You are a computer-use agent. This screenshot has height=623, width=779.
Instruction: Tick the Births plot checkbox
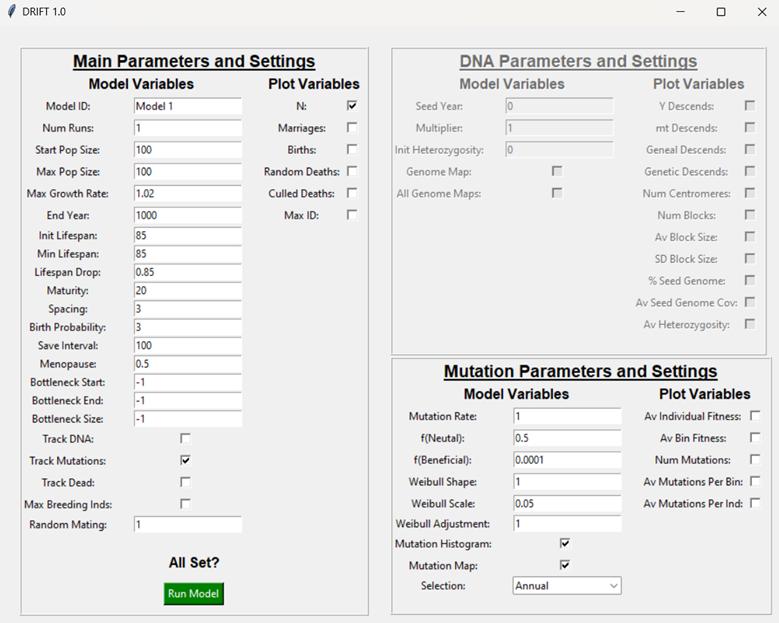tap(352, 149)
